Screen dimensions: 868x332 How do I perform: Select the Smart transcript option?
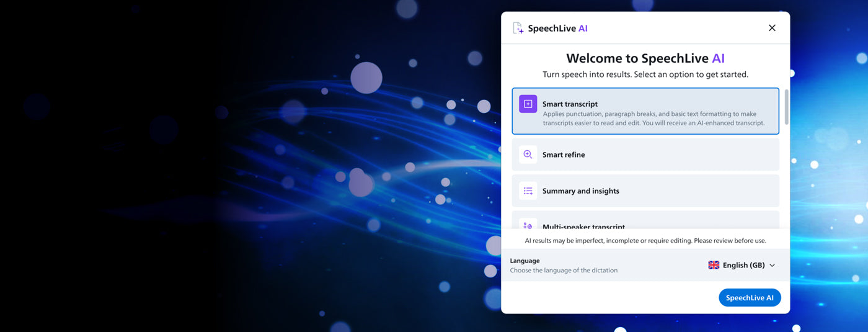click(x=645, y=111)
